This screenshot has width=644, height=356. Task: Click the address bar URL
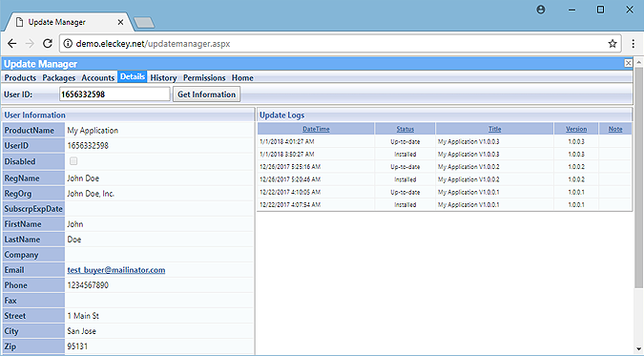[153, 44]
